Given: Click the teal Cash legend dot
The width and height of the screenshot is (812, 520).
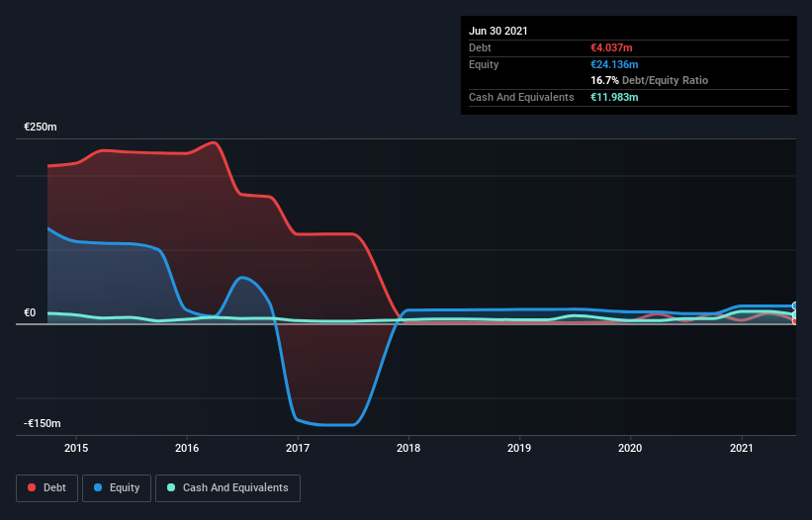Looking at the screenshot, I should tap(171, 487).
